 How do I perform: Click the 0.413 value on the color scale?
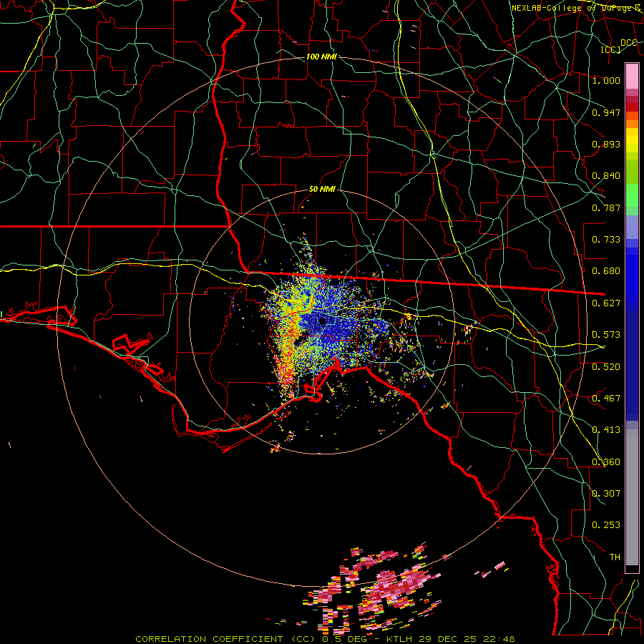click(606, 430)
